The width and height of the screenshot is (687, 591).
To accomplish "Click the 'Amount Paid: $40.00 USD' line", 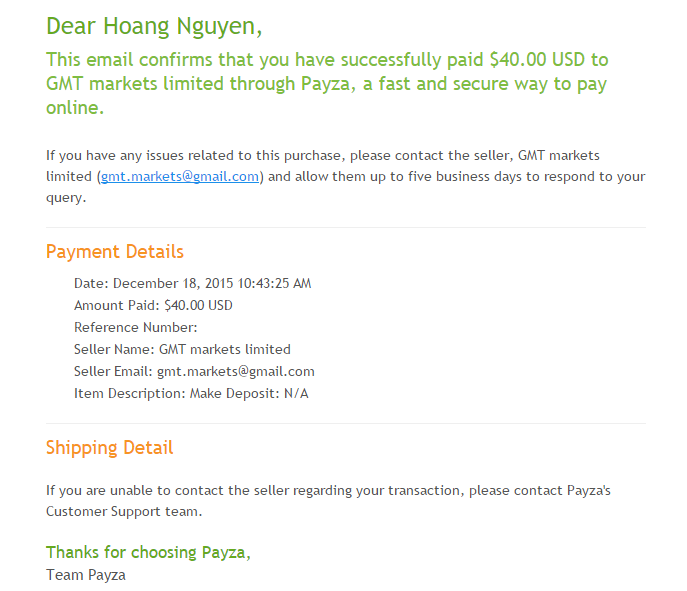I will pos(153,305).
